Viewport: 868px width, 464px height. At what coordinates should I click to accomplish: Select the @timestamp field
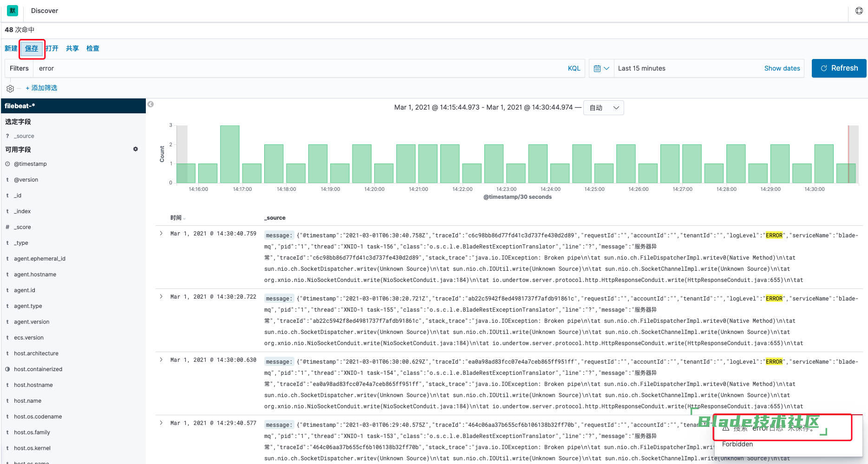pos(30,164)
